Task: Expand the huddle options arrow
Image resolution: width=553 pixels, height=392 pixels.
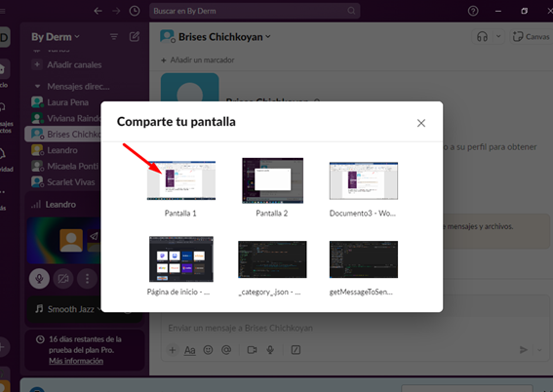Action: point(498,37)
